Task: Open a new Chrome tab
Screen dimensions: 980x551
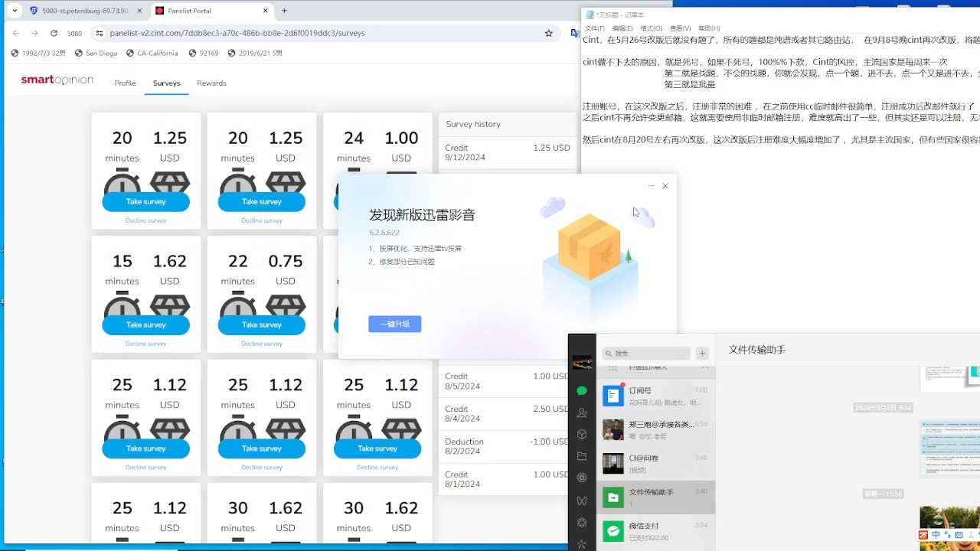Action: coord(285,11)
